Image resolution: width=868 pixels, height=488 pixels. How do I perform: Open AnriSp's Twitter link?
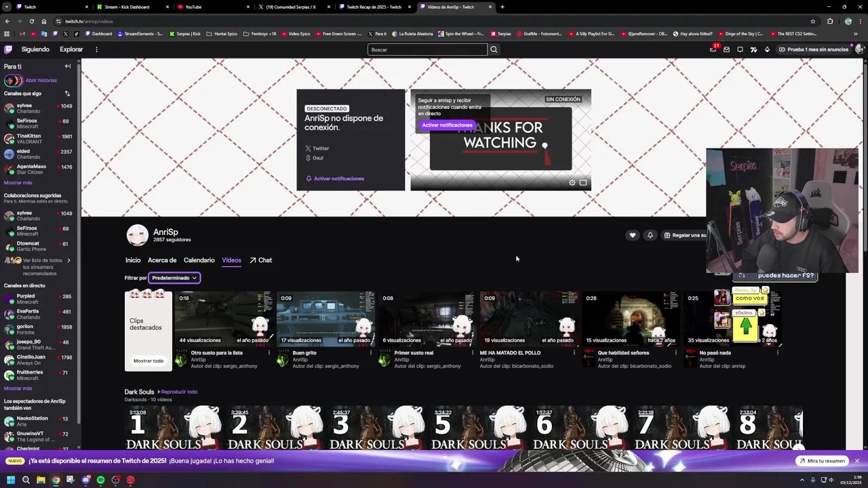(317, 148)
